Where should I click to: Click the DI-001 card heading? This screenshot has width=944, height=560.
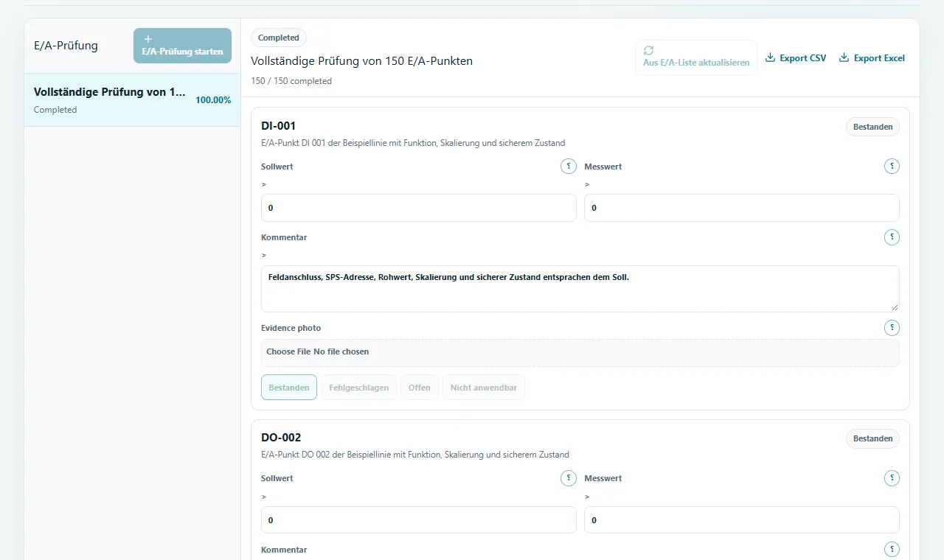pos(279,126)
